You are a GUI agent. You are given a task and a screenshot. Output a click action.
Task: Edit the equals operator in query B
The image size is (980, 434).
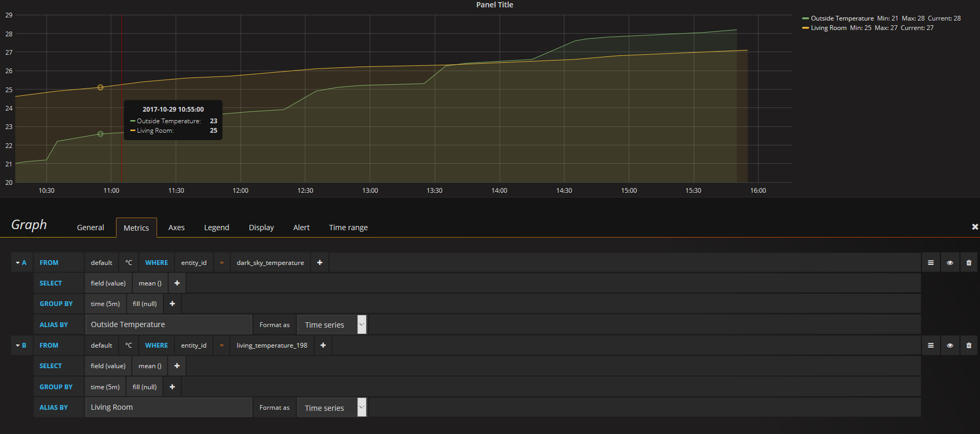[222, 346]
